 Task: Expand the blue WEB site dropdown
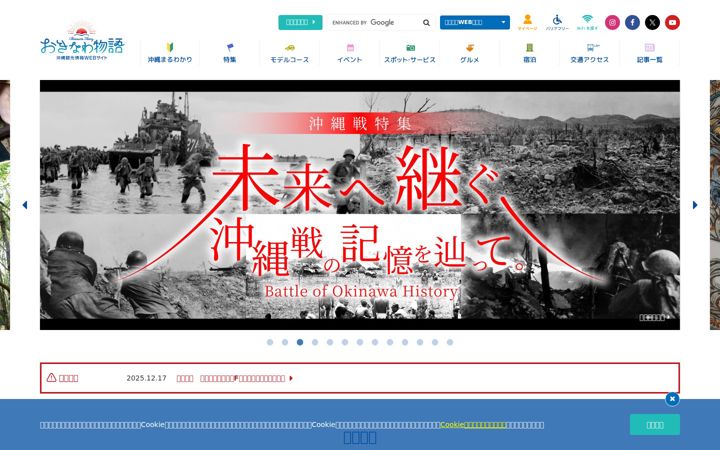point(475,22)
